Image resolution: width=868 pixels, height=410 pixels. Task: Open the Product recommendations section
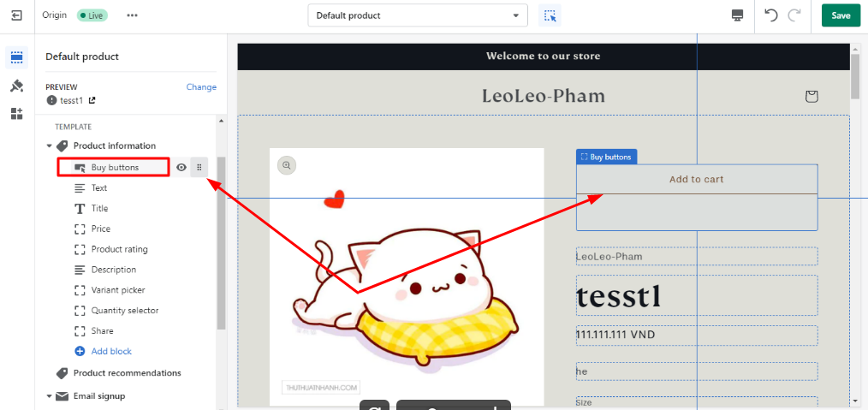[x=128, y=373]
